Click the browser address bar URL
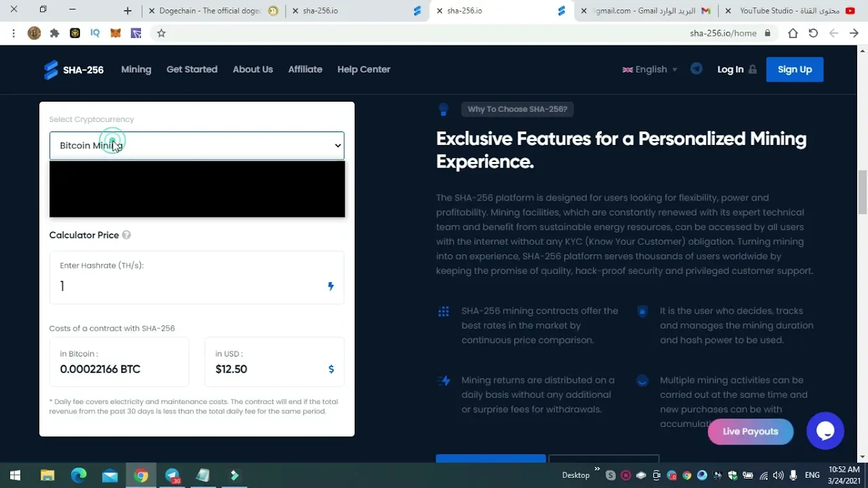Image resolution: width=868 pixels, height=488 pixels. coord(723,33)
